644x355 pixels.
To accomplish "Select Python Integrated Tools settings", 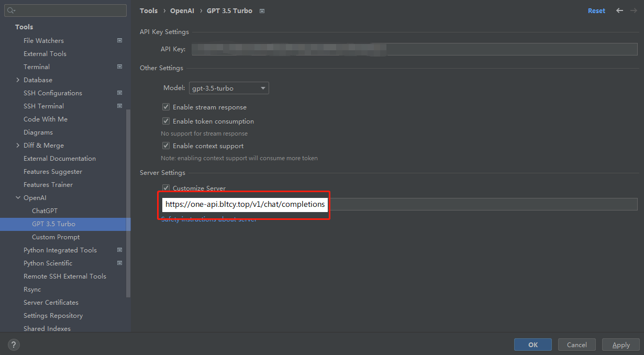I will coord(60,250).
